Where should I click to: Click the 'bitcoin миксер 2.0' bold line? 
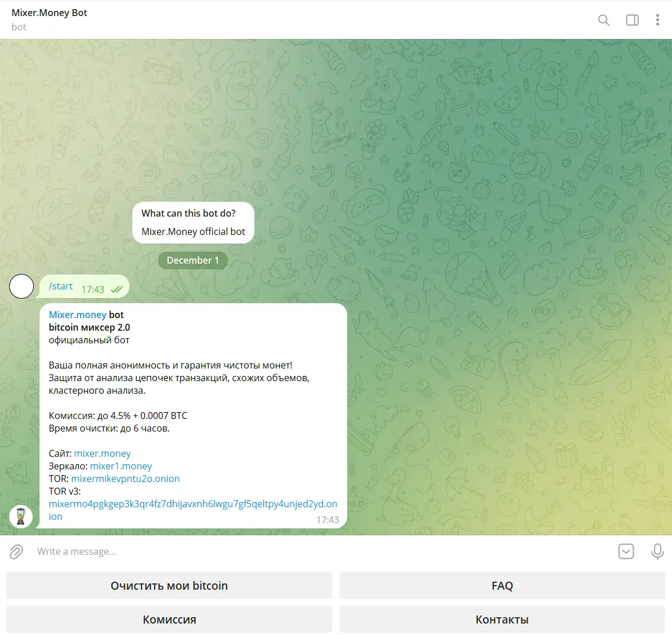click(x=89, y=328)
